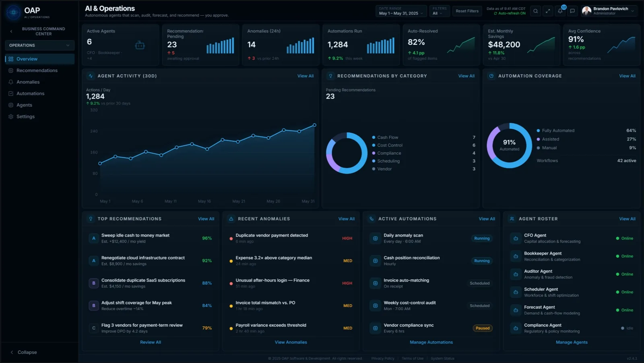Click the OAP logo icon
This screenshot has width=644, height=363.
pyautogui.click(x=13, y=12)
